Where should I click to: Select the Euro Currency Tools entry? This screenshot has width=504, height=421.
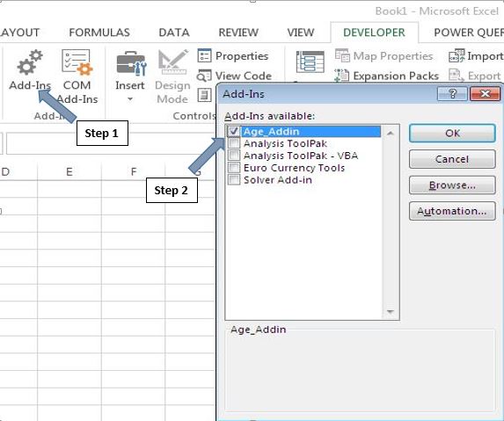click(x=294, y=168)
